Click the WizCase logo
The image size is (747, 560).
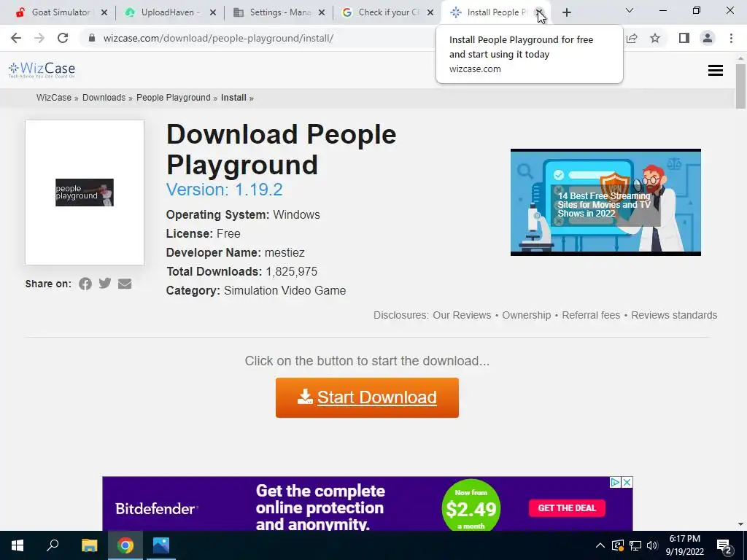[x=42, y=70]
